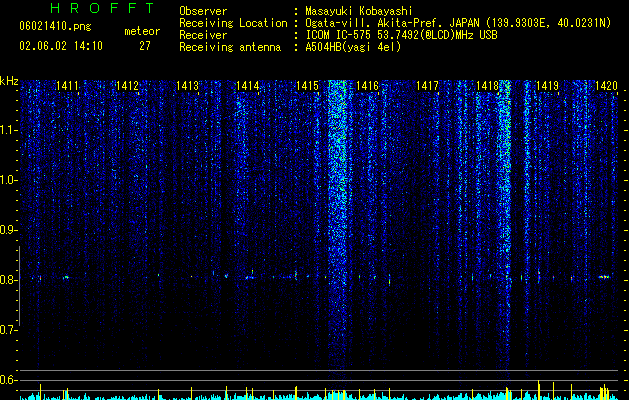Click the 0.9 kHz axis label
Screen dimensions: 629x400
pos(8,230)
